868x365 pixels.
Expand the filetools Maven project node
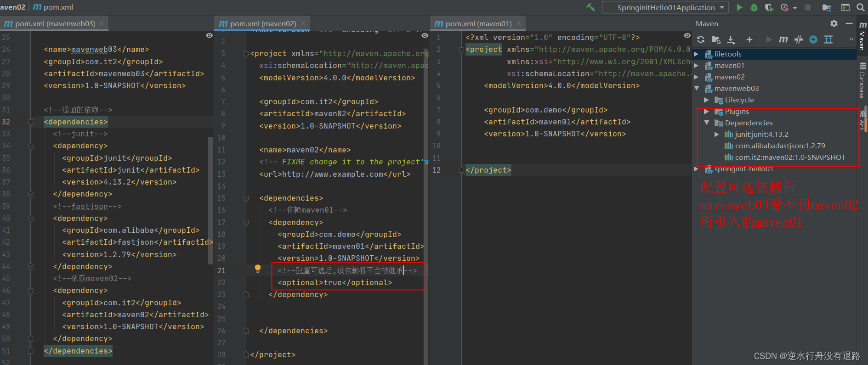coord(697,54)
